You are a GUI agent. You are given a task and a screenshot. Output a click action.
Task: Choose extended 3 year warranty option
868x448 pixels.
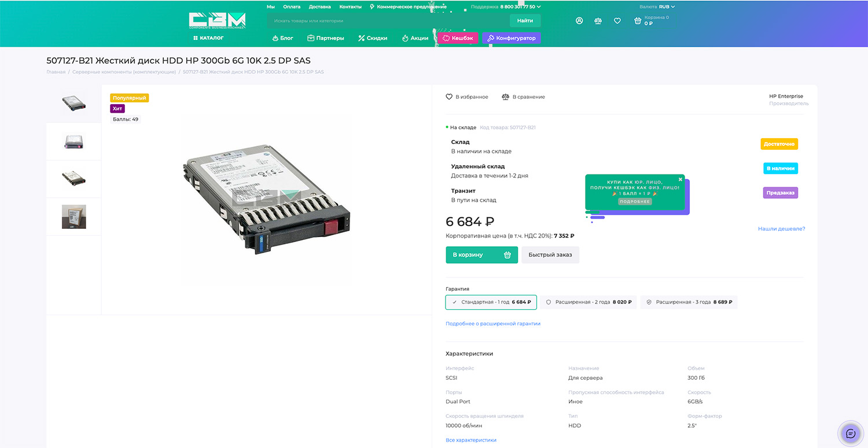[x=689, y=302]
